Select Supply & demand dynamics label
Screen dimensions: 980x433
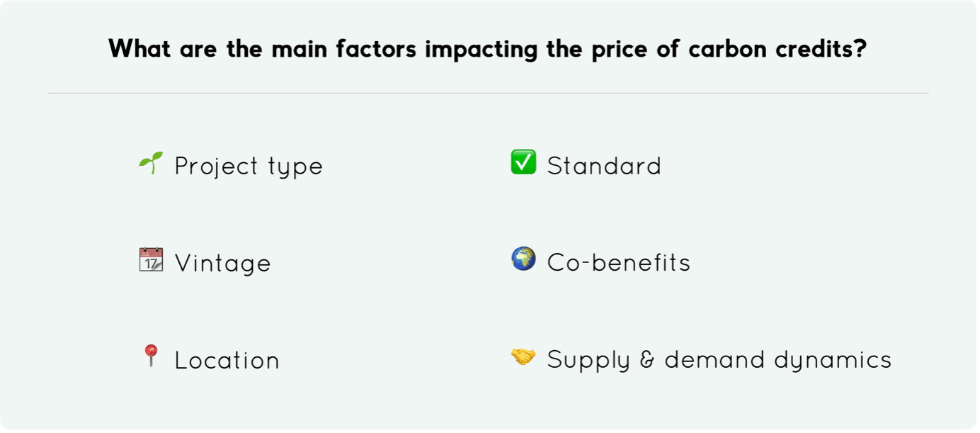click(719, 360)
